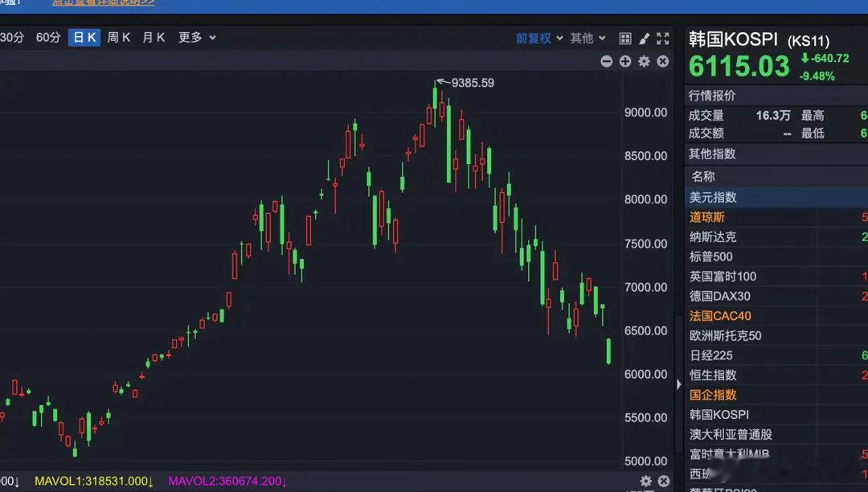Switch to 30分 timeframe
The image size is (868, 492).
(12, 38)
